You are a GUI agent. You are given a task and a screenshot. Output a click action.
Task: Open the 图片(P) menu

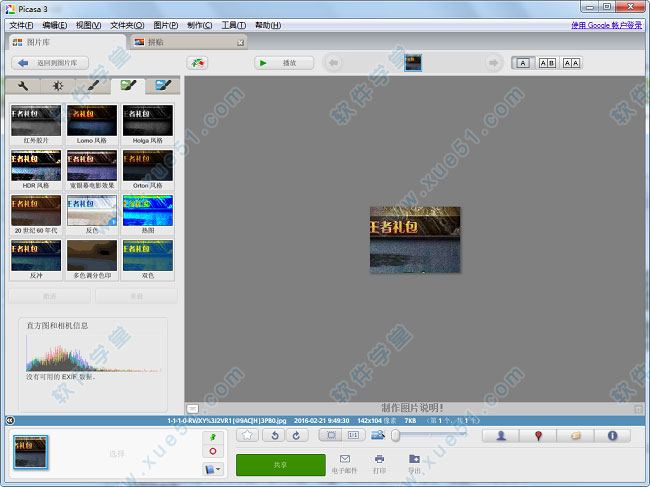tap(166, 25)
